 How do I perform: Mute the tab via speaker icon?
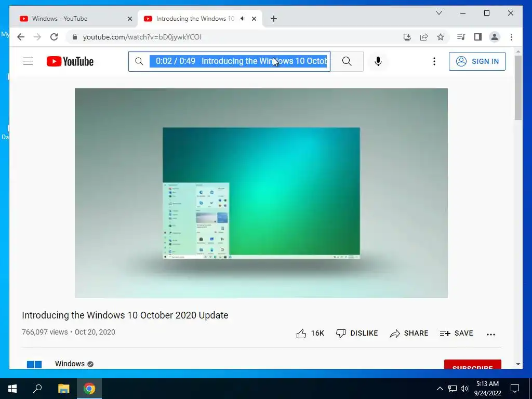click(x=243, y=19)
